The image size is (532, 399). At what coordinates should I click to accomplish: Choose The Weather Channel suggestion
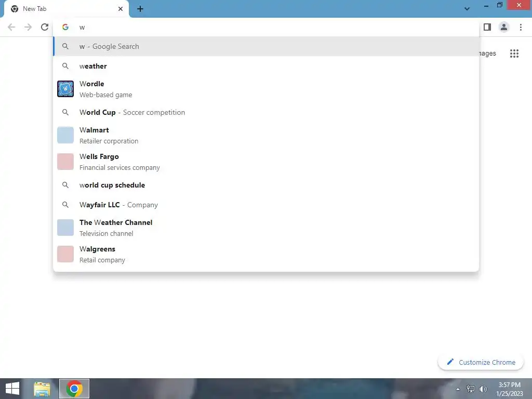(266, 228)
